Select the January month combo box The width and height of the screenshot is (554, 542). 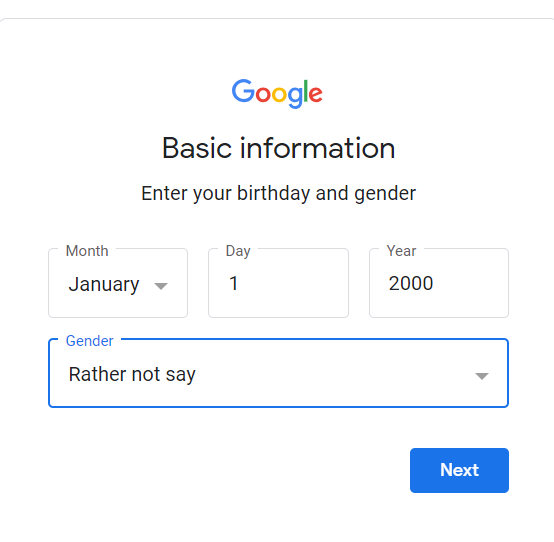[x=118, y=283]
